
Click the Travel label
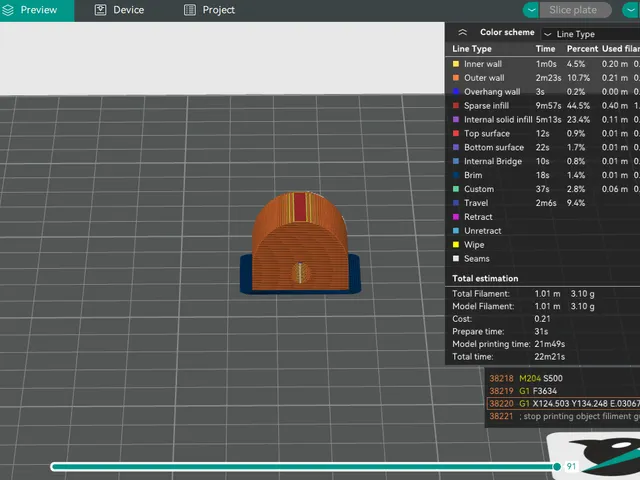coord(476,202)
